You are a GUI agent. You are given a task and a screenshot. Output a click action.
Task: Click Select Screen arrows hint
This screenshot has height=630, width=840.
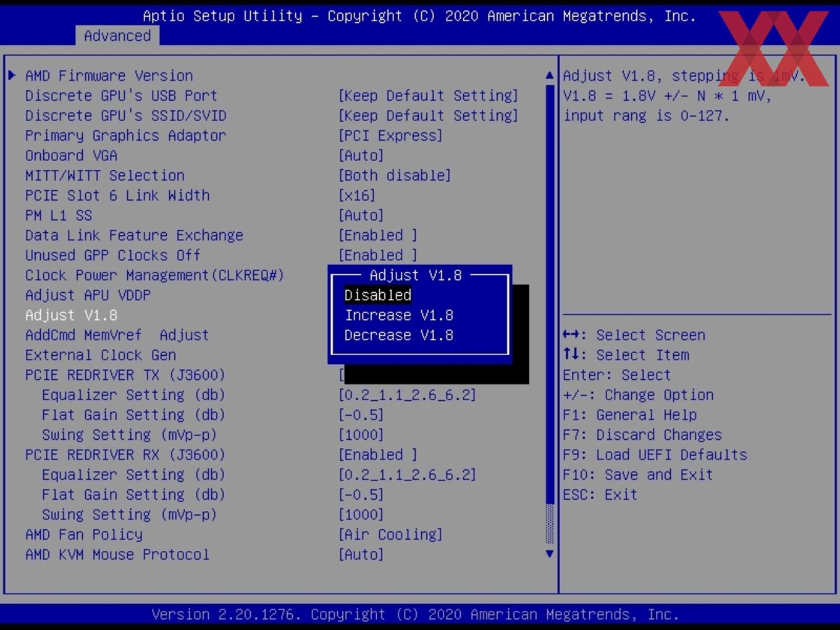tap(634, 335)
